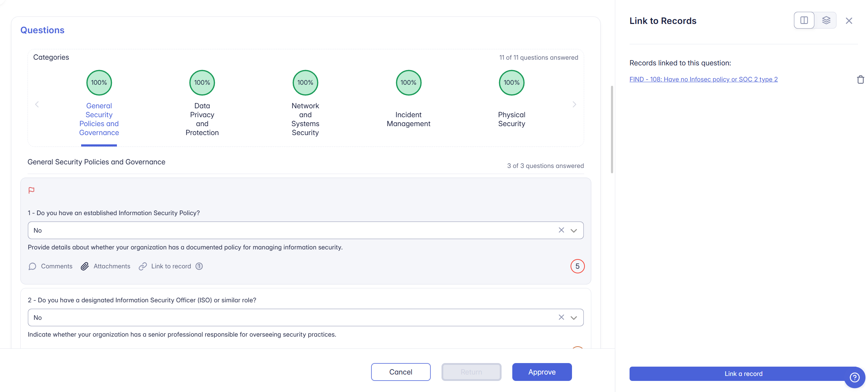Click Link to record chain icon
This screenshot has height=392, width=868.
pos(143,266)
